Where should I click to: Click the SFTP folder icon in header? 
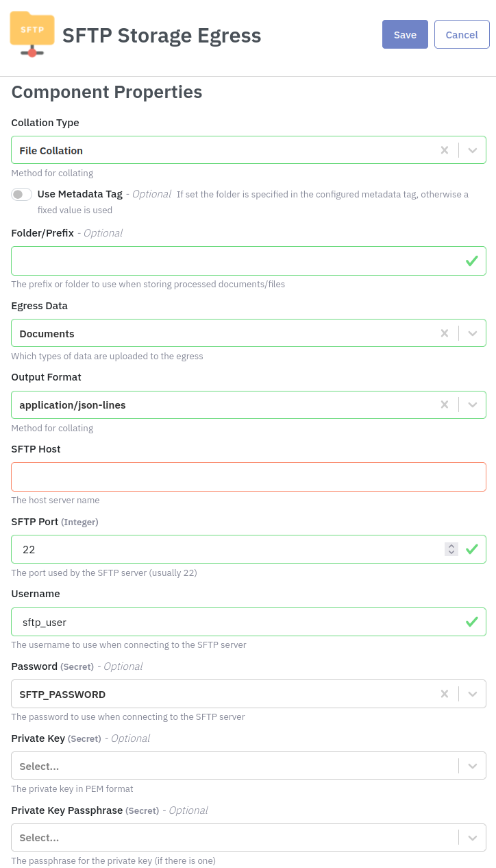click(x=32, y=34)
